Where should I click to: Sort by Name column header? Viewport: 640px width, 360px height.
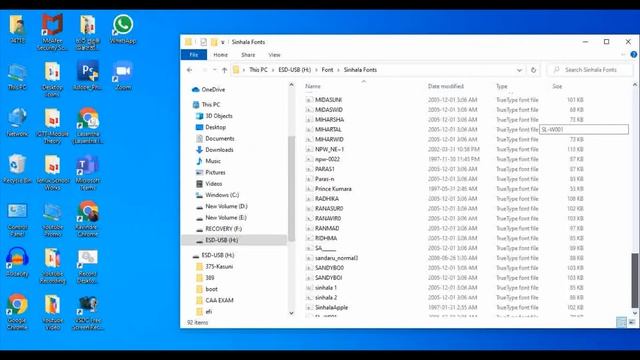[313, 86]
